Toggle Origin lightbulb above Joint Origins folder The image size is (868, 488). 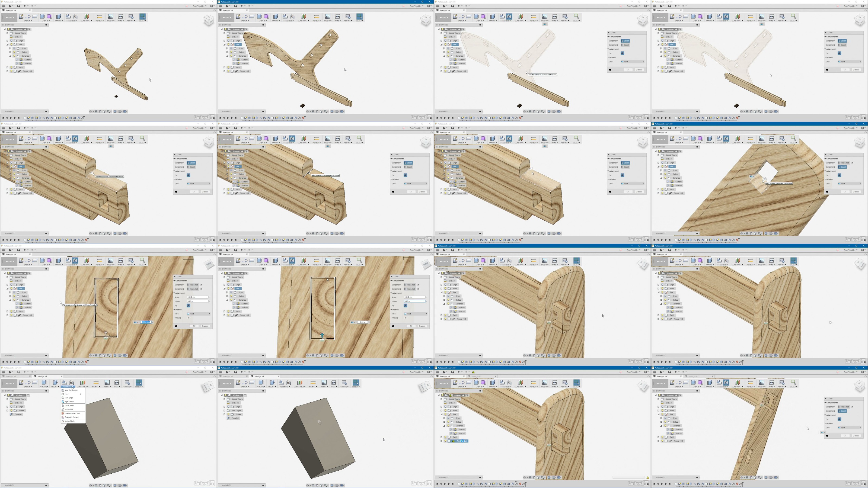tap(228, 406)
